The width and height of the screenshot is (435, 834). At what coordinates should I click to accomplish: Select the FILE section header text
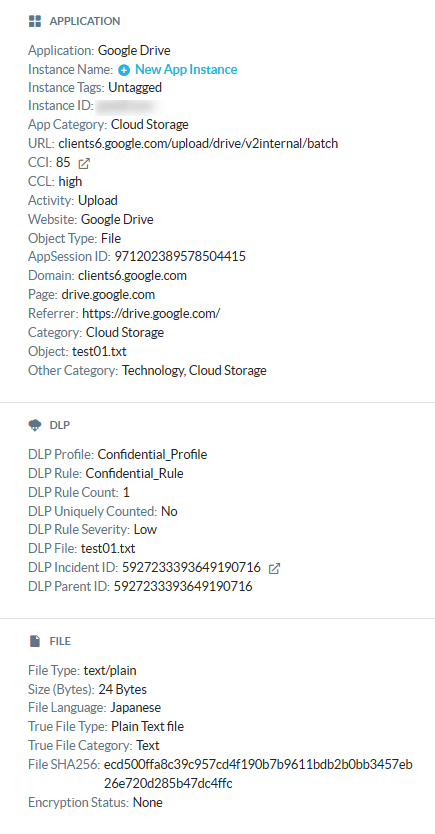click(60, 641)
